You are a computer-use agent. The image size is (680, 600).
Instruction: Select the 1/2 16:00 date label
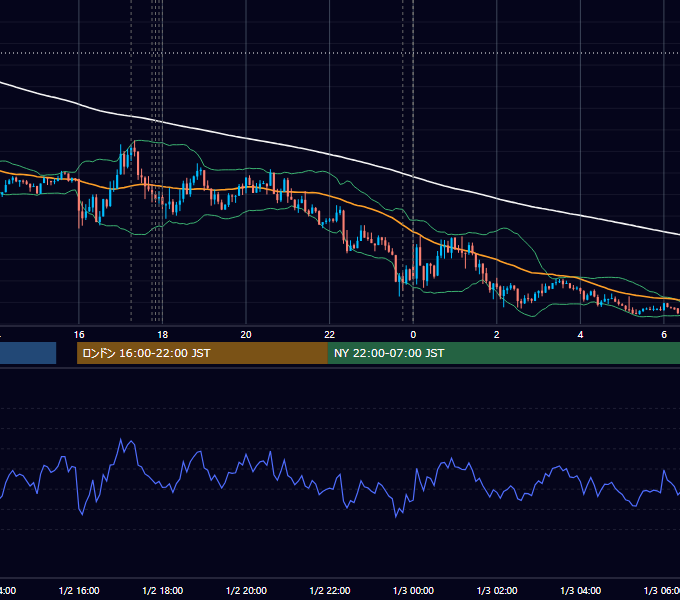[79, 590]
